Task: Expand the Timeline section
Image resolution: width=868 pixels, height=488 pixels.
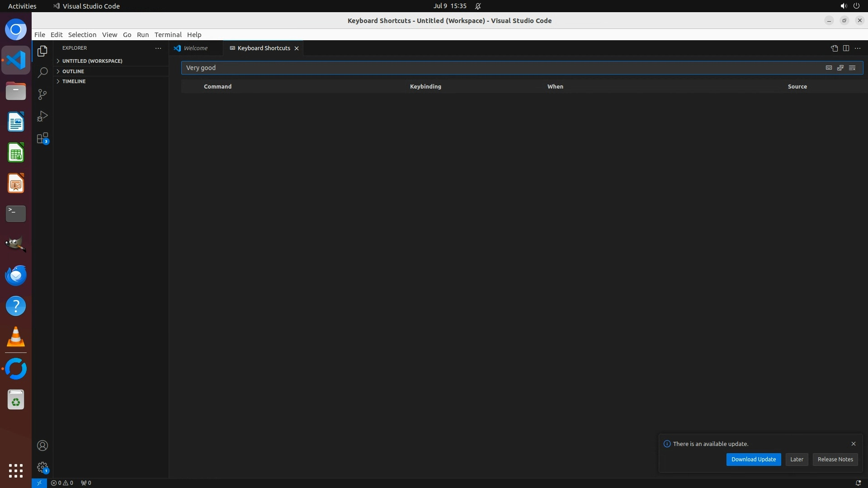Action: (74, 81)
